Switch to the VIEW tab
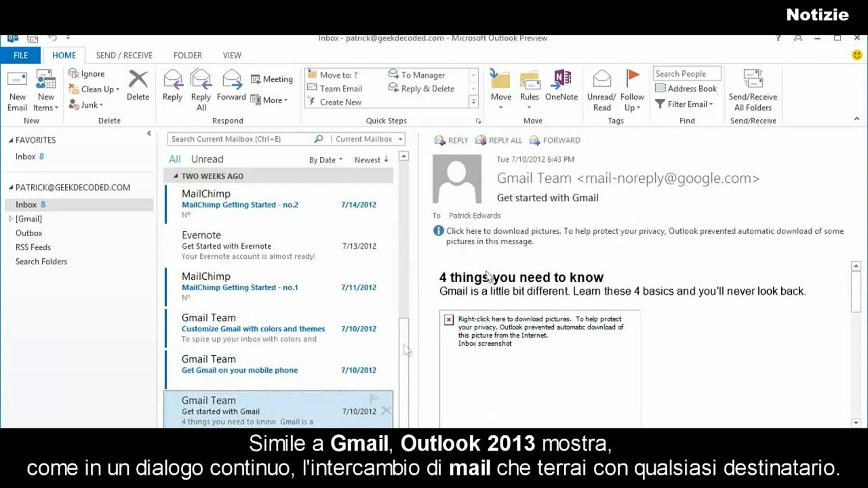 click(232, 56)
